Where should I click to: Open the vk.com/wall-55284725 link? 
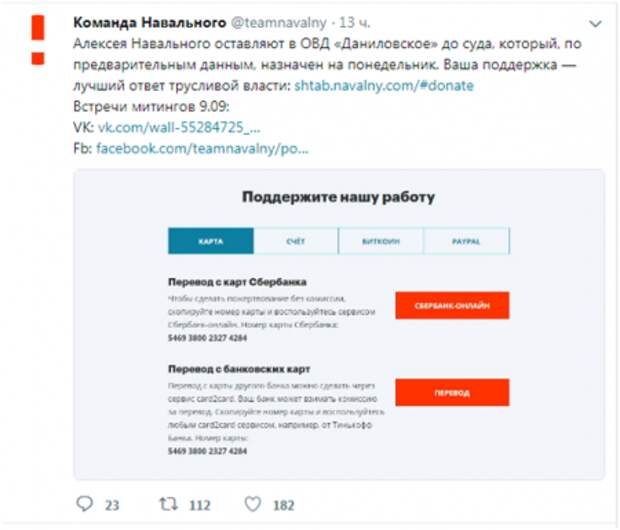pos(179,127)
